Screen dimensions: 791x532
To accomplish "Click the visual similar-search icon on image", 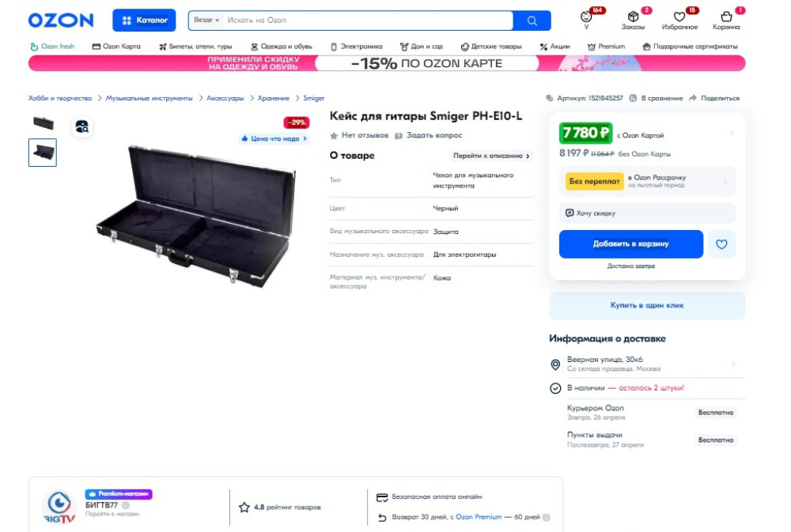I will (81, 126).
